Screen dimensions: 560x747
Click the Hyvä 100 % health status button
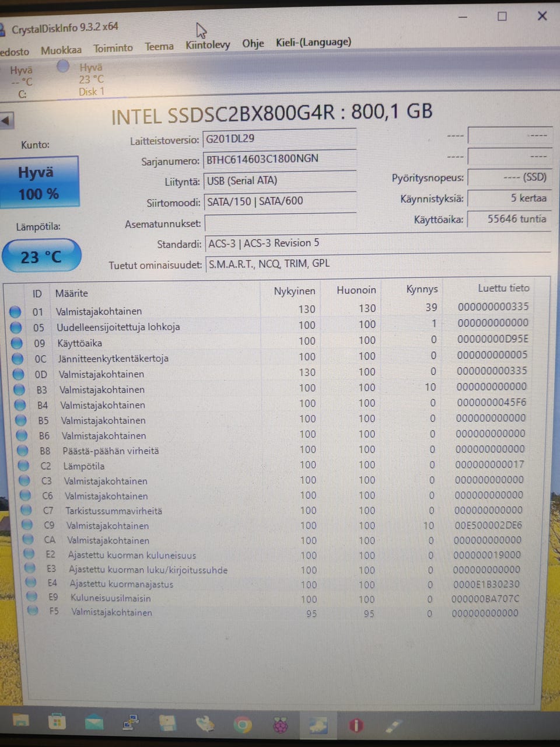coord(39,182)
